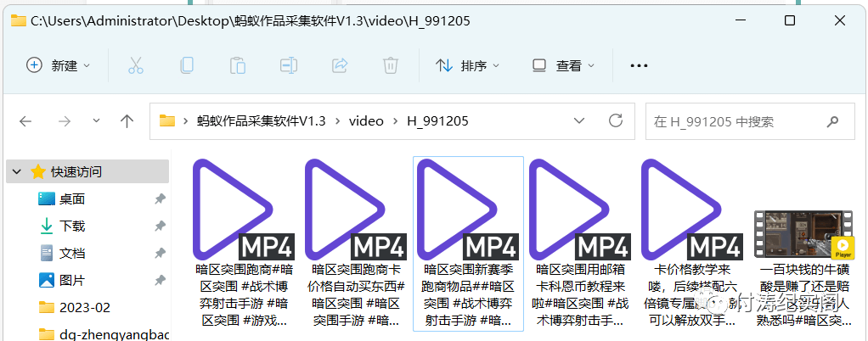This screenshot has width=868, height=341.
Task: Click the address bar folder icon
Action: 167,120
